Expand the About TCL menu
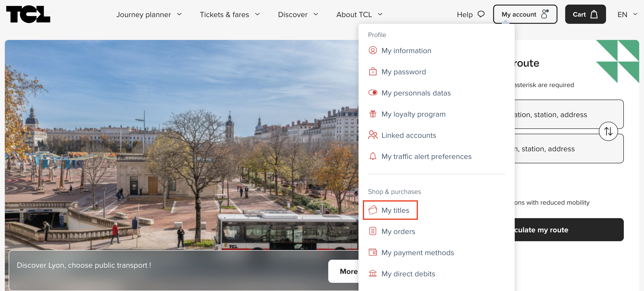The height and width of the screenshot is (291, 644). 360,14
